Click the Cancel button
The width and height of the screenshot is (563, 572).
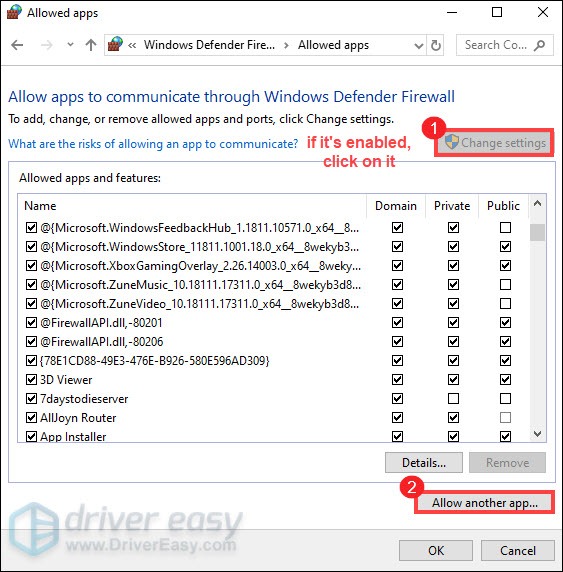pos(518,550)
